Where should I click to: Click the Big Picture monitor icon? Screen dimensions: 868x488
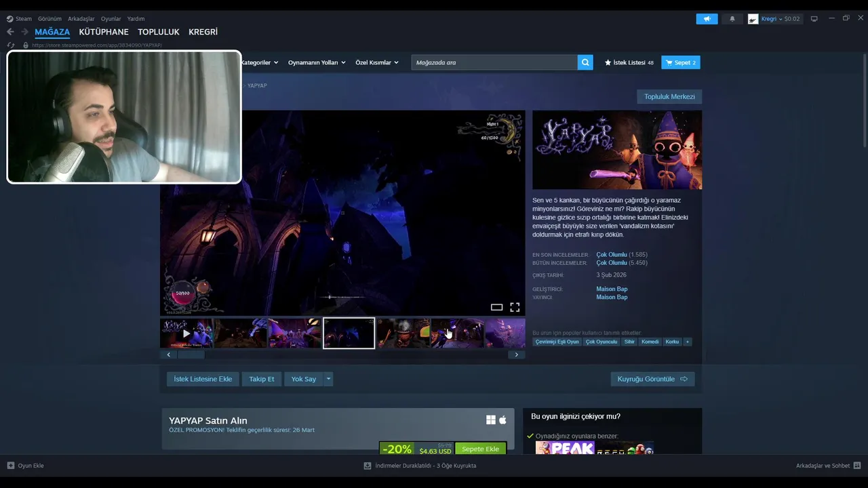(814, 19)
